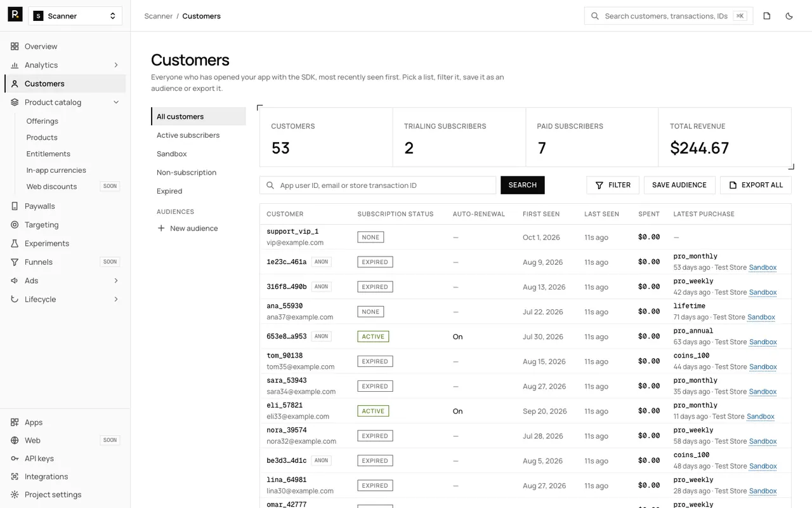Expand the Analytics chevron
Screen dimensions: 812x508
[116, 65]
